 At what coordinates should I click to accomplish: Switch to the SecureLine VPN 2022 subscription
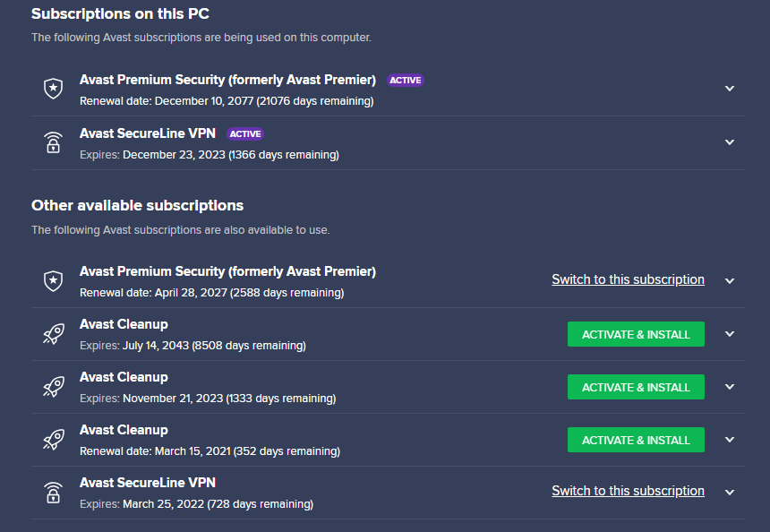click(x=628, y=491)
